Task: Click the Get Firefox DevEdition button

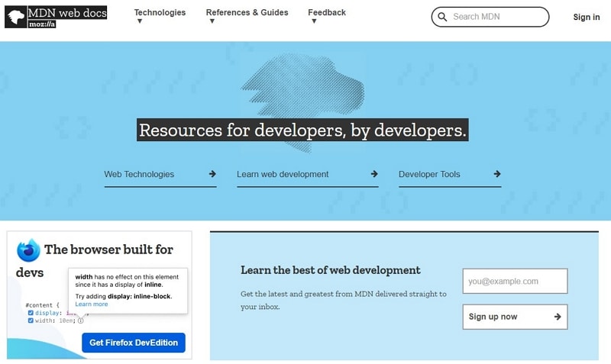Action: pyautogui.click(x=134, y=343)
